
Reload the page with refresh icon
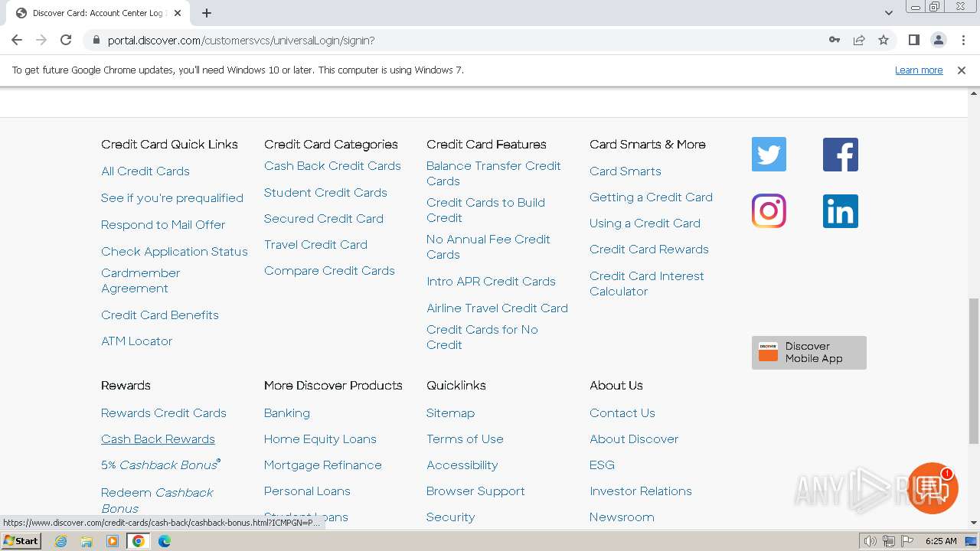(x=66, y=40)
